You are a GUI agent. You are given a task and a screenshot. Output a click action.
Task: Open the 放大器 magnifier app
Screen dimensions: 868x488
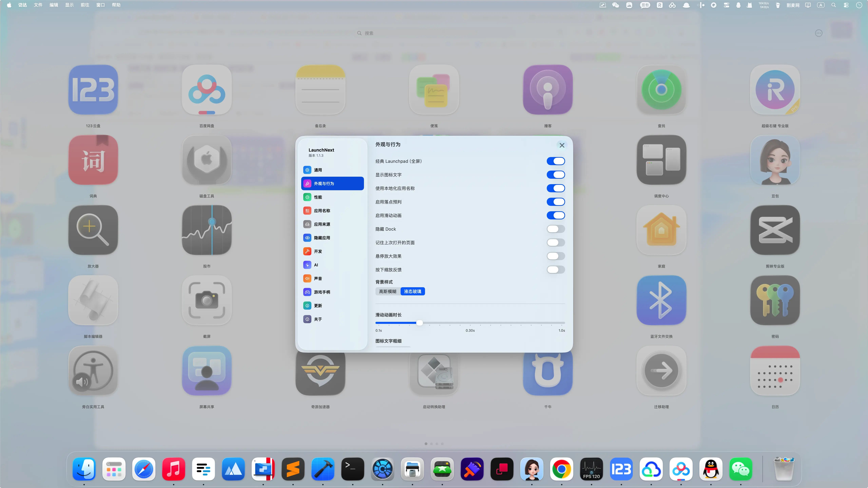(93, 230)
